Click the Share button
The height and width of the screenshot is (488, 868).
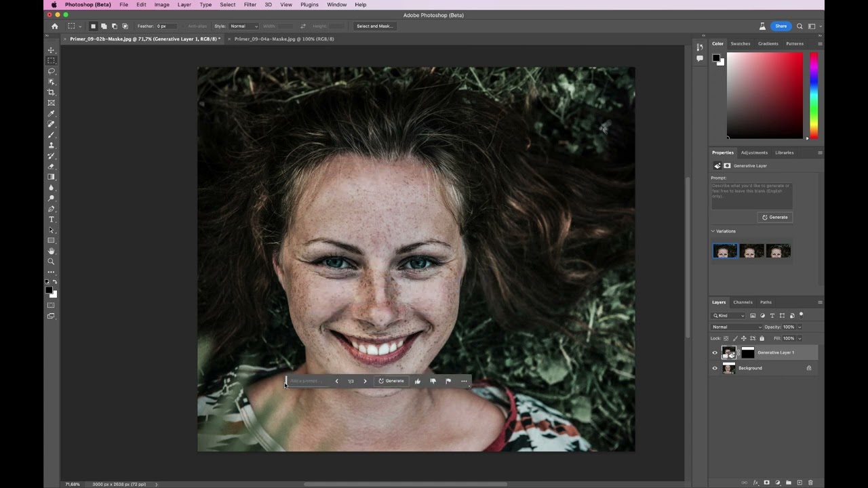[x=781, y=26]
